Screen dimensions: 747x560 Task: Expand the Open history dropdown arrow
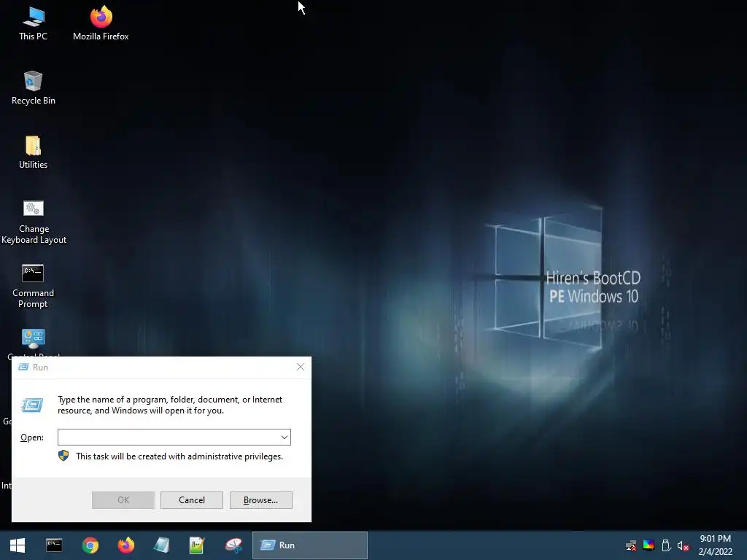coord(285,437)
